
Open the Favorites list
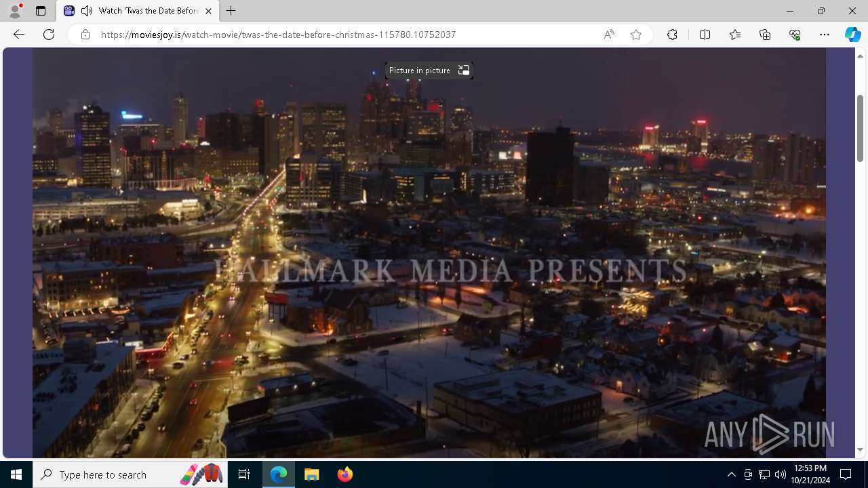point(735,35)
